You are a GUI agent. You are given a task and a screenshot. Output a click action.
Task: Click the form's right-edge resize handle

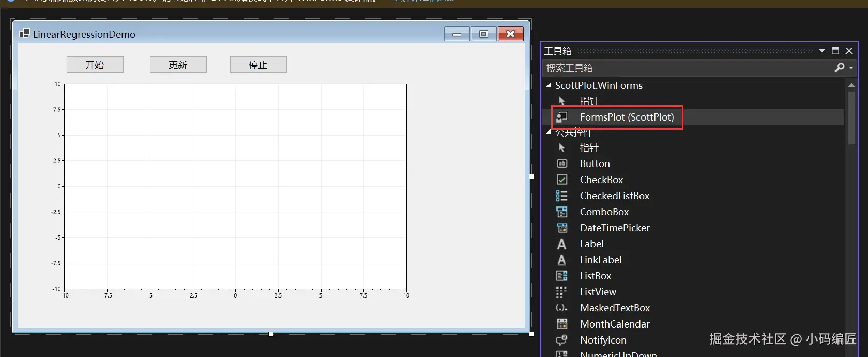(x=531, y=176)
